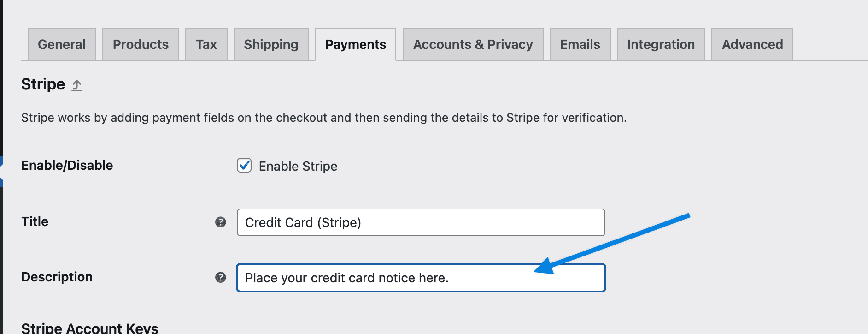The height and width of the screenshot is (334, 868).
Task: Toggle the Enable Stripe checkbox
Action: 244,165
